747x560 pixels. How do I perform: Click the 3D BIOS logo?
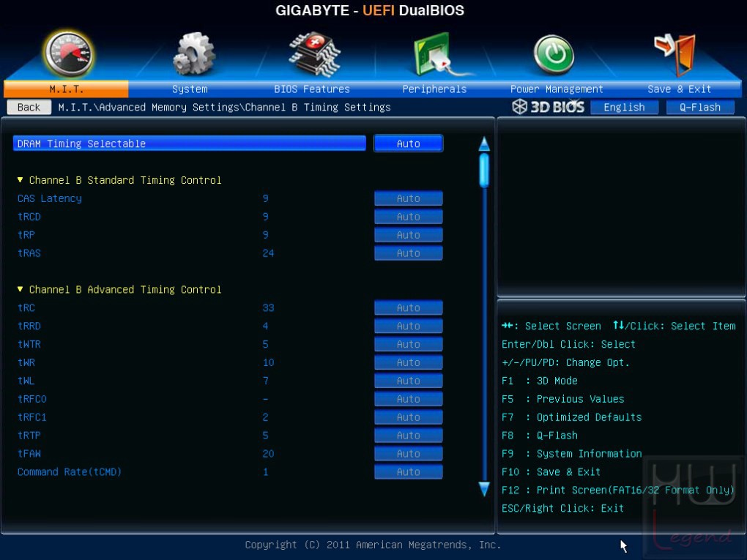point(548,107)
